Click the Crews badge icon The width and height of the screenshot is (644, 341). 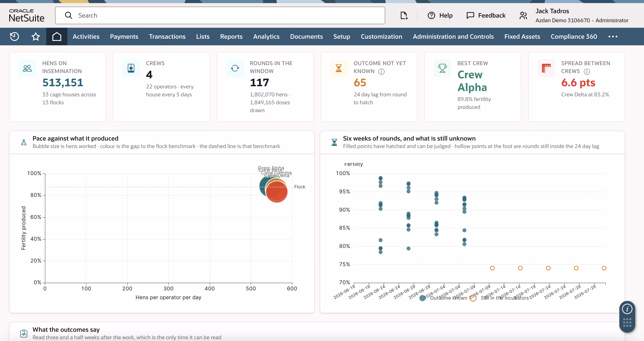[x=131, y=68]
